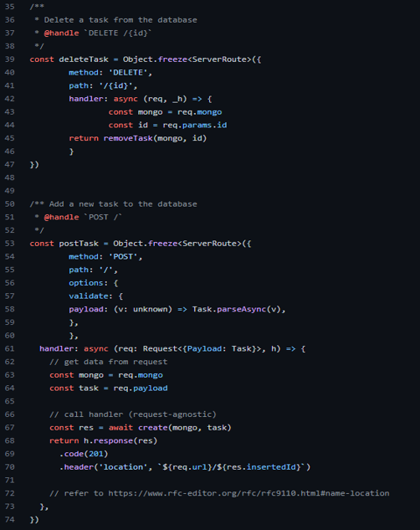
Task: Click line number 39 in the gutter
Action: tap(9, 59)
